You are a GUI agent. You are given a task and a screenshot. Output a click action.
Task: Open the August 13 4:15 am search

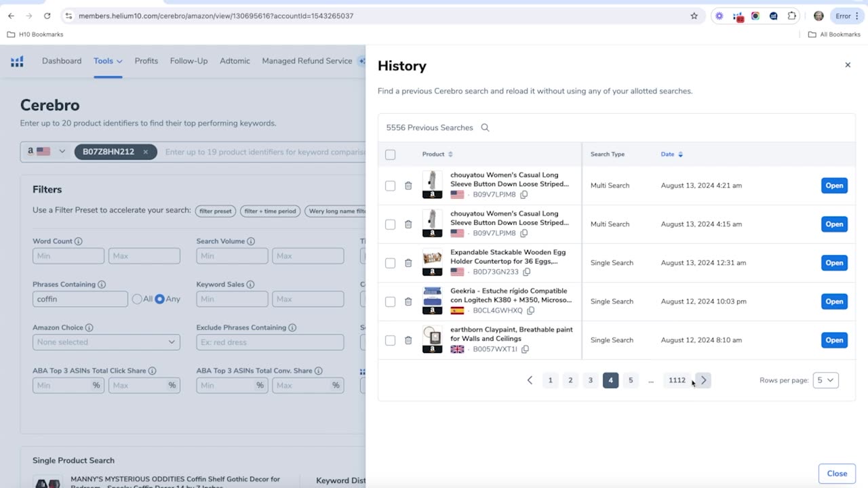pyautogui.click(x=834, y=224)
